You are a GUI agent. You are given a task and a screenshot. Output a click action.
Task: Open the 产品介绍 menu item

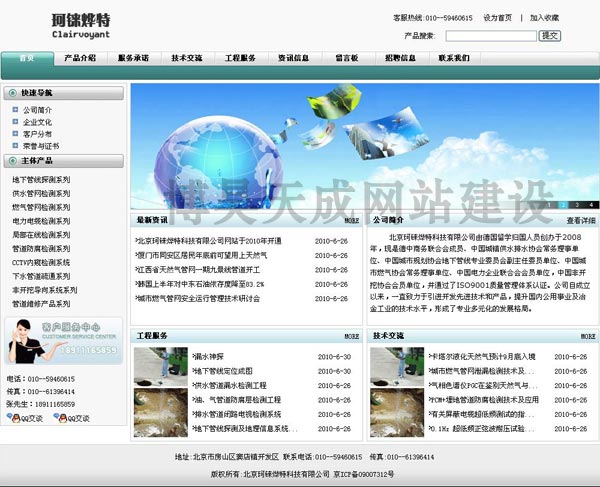80,58
